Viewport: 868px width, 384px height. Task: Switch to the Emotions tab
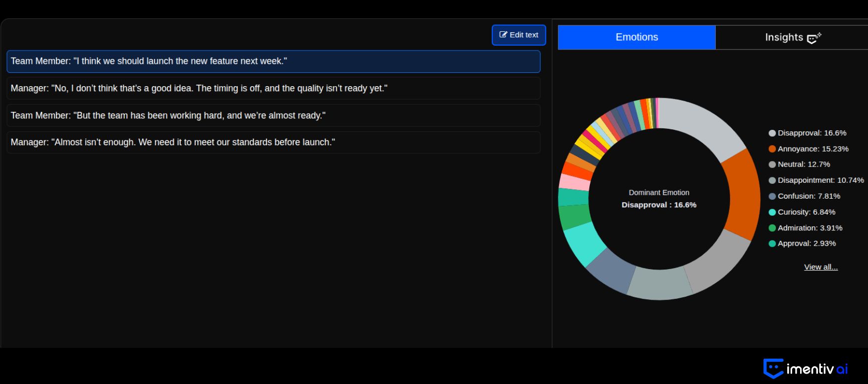click(x=637, y=37)
